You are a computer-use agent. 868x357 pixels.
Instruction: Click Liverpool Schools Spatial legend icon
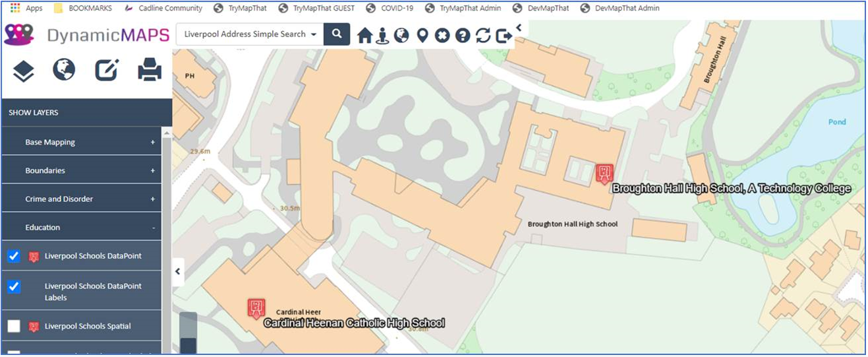(x=34, y=327)
